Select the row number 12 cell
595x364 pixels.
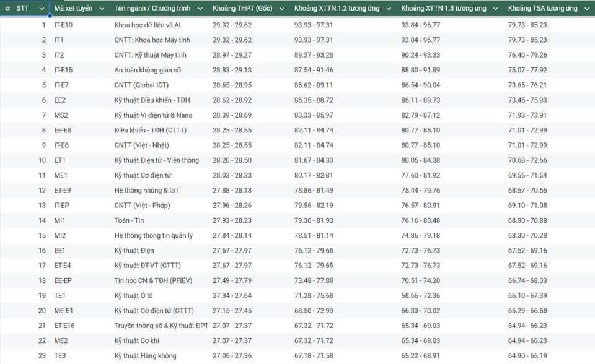click(42, 190)
